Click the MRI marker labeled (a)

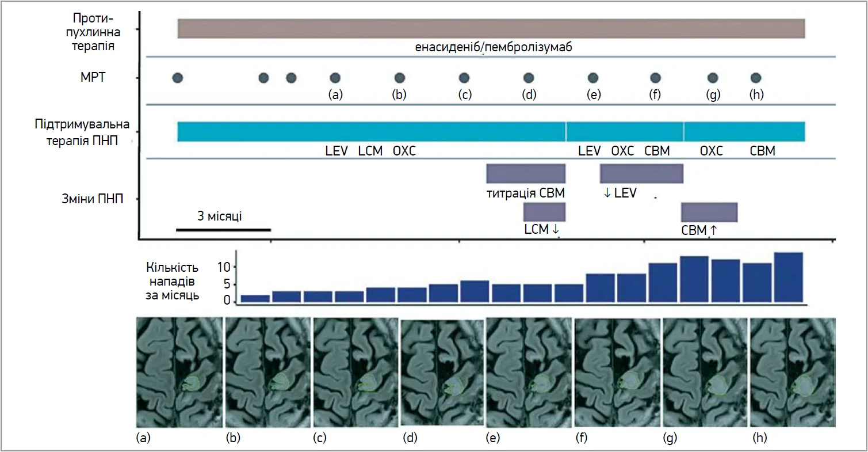coord(335,78)
